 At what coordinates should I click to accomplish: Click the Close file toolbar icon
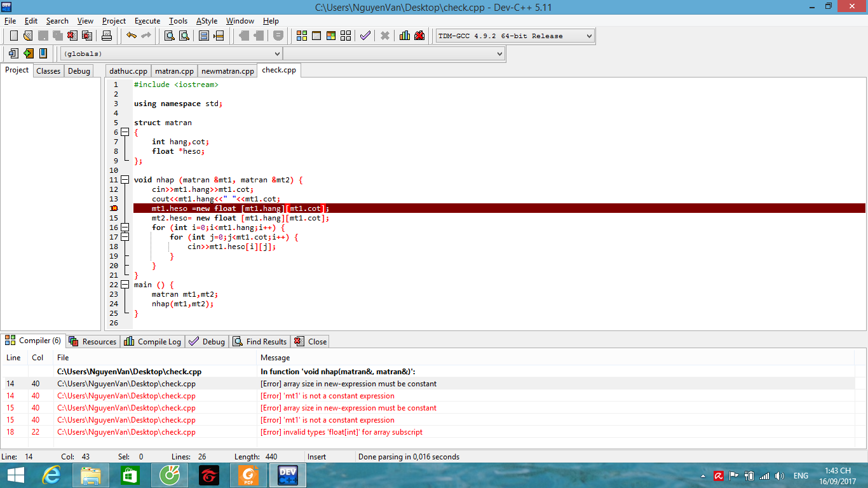point(72,36)
